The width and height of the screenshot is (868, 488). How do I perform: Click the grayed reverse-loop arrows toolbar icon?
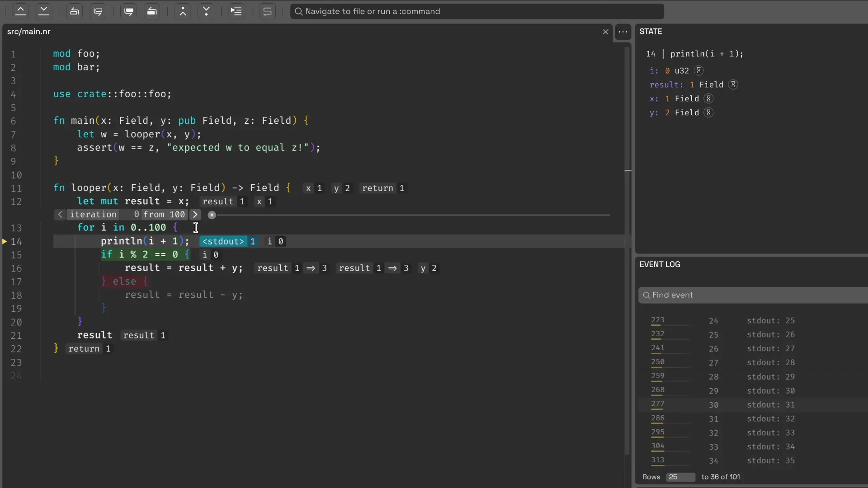(x=267, y=11)
